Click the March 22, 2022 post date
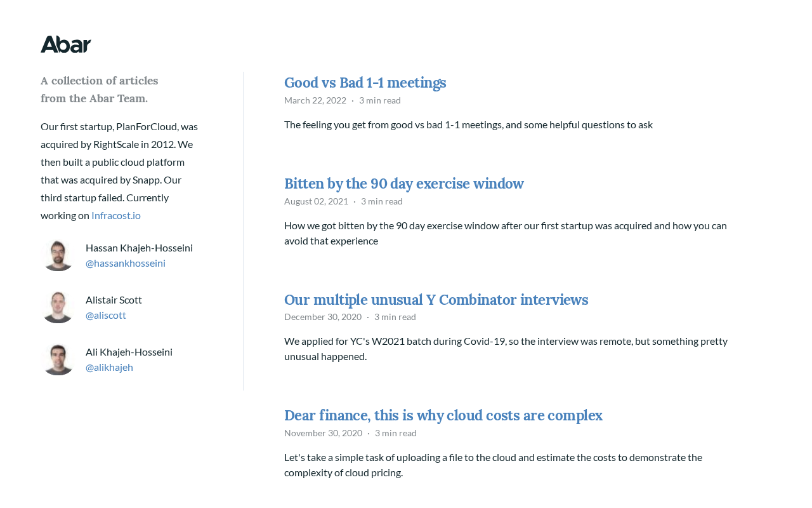 point(315,100)
